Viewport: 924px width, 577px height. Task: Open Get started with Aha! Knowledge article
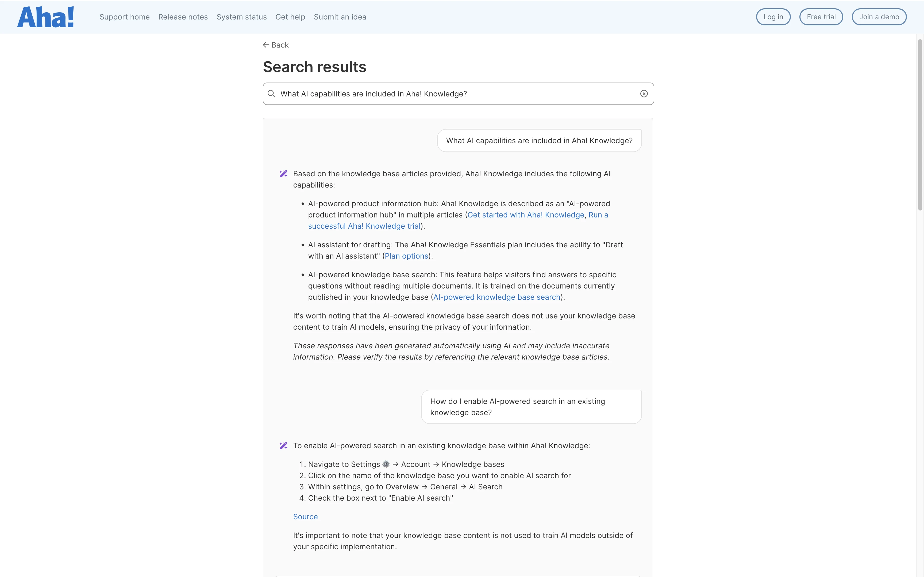[x=526, y=215]
